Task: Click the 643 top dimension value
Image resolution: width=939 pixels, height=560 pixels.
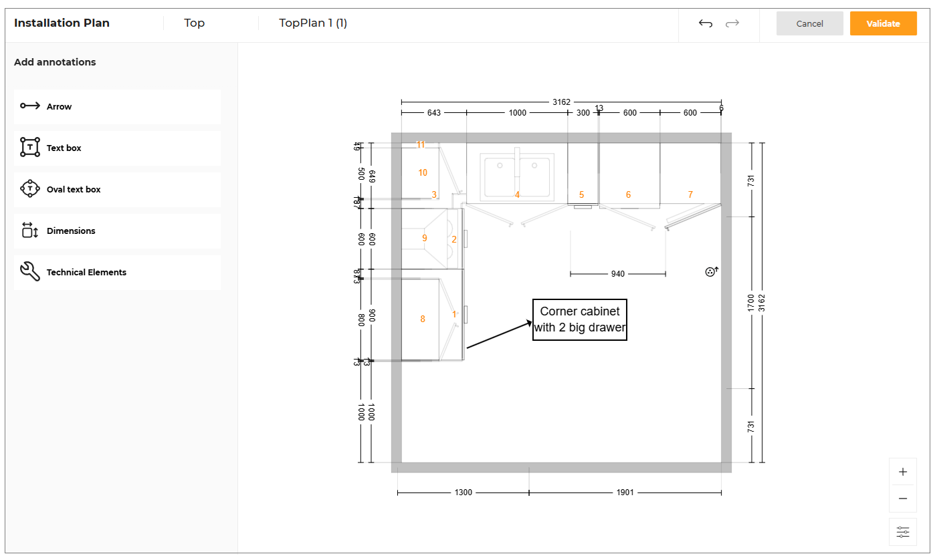Action: click(x=434, y=113)
